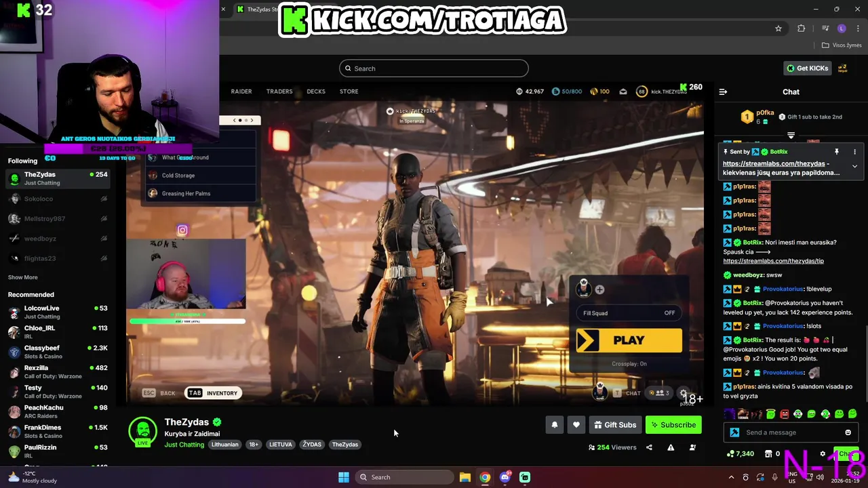
Task: Click the TRADERS tab in the streamed game
Action: tap(279, 91)
